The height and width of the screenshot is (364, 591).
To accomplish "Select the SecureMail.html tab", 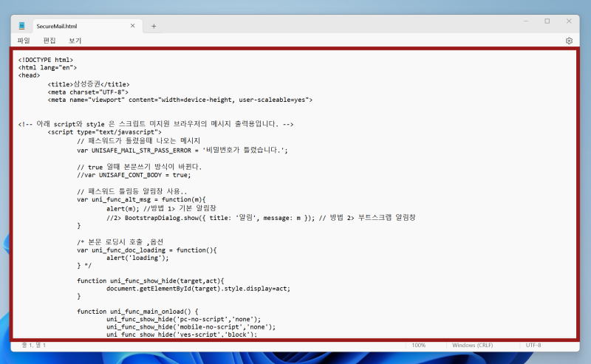I will [87, 26].
